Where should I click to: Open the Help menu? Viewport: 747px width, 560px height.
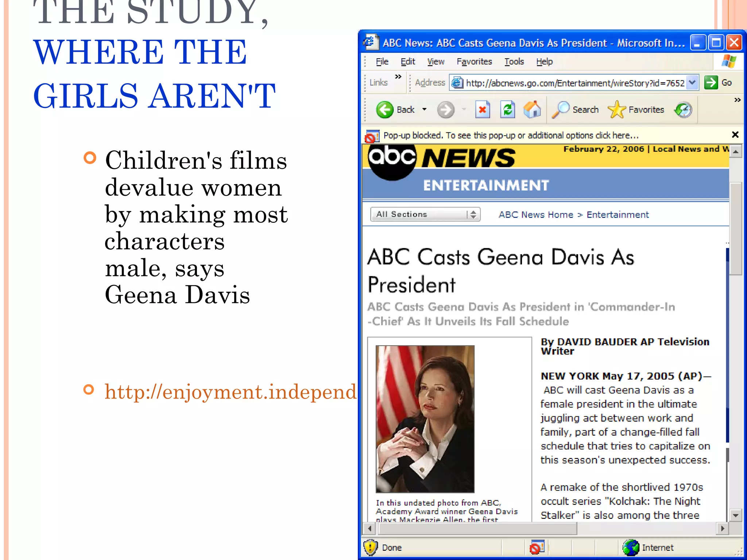544,62
